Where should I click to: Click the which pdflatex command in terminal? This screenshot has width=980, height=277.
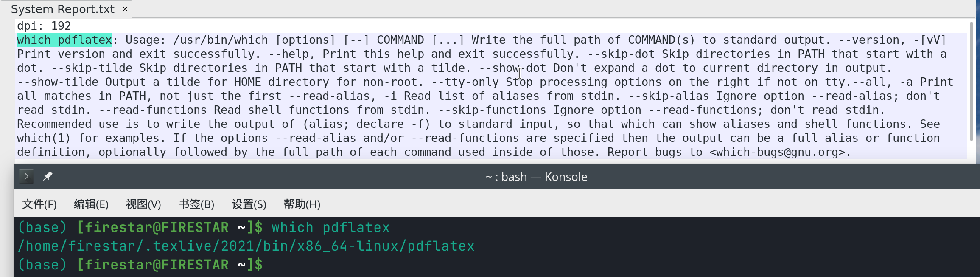[331, 227]
